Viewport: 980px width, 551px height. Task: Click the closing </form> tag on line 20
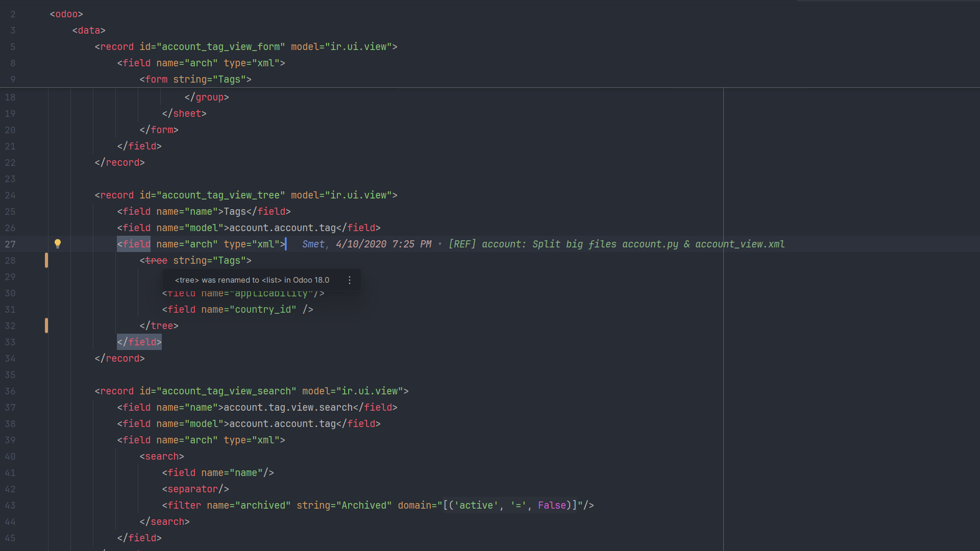click(x=159, y=130)
